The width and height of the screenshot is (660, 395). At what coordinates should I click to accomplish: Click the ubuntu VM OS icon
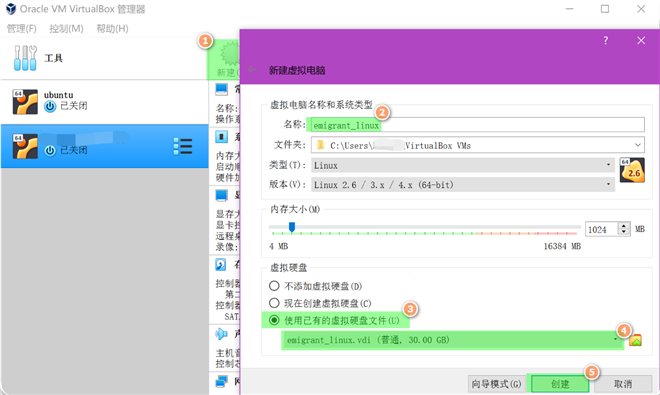(x=25, y=101)
